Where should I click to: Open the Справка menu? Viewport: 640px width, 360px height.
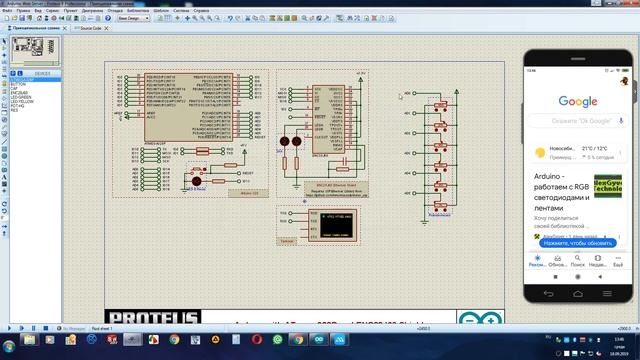click(x=201, y=11)
